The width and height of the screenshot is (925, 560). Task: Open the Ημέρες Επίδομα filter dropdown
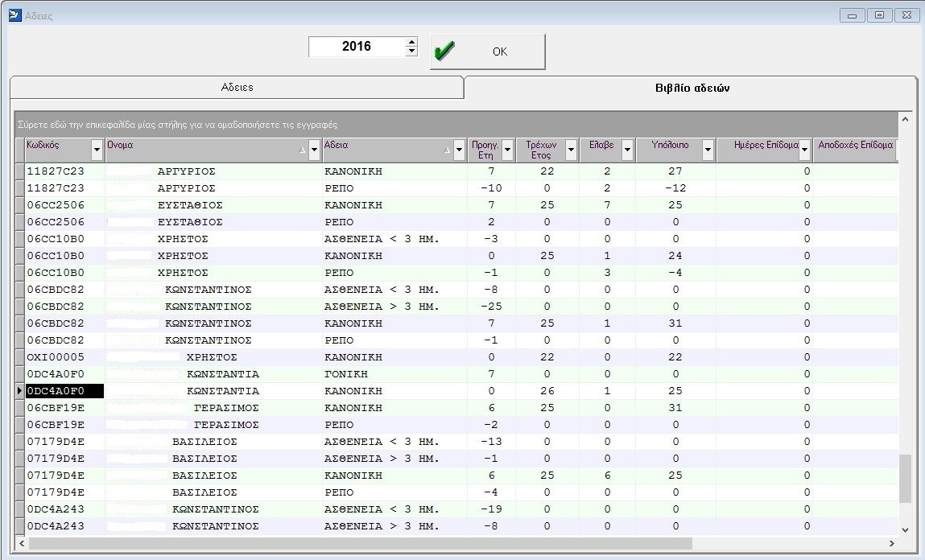804,150
